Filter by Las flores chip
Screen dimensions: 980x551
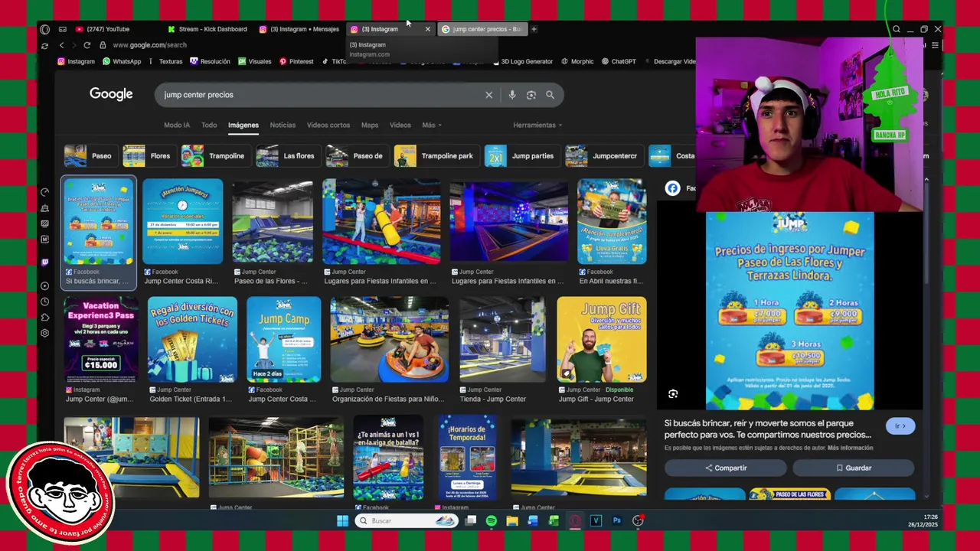(x=289, y=155)
